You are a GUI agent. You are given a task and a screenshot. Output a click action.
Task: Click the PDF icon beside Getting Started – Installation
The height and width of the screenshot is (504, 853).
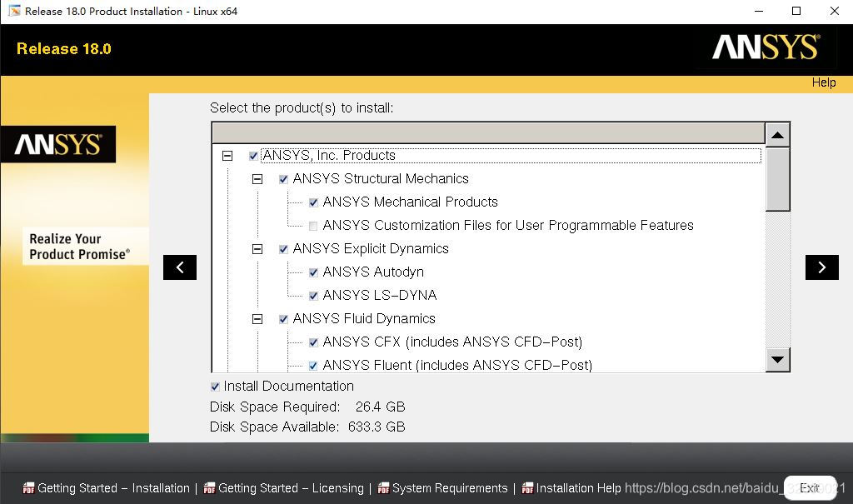[28, 488]
